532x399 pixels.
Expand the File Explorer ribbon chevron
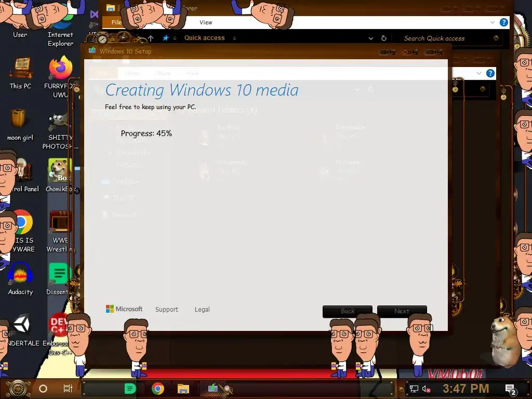(x=493, y=22)
